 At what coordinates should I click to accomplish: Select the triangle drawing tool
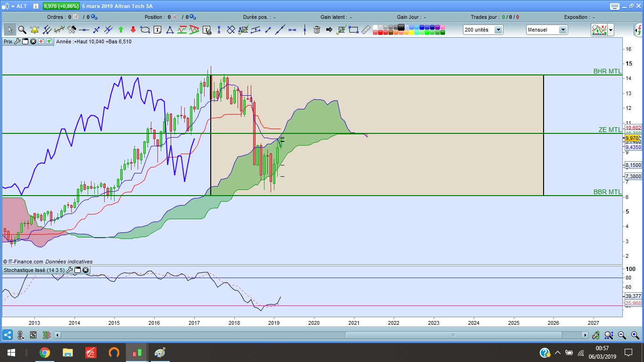click(170, 30)
